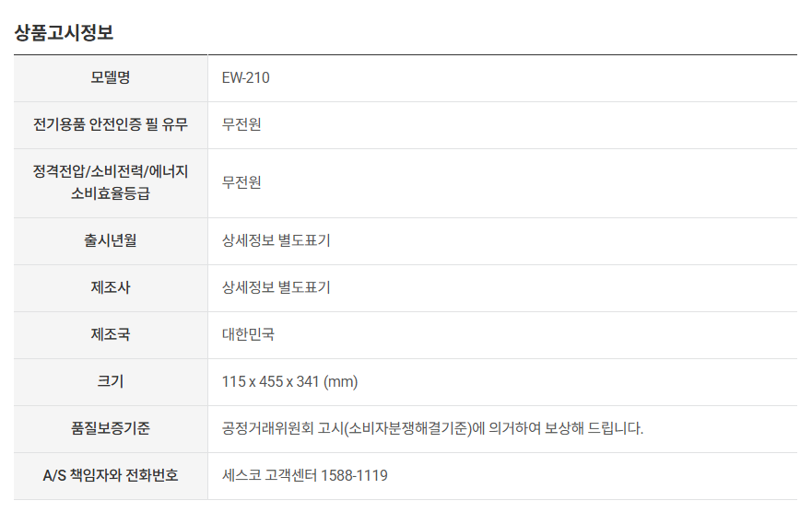Image resolution: width=812 pixels, height=524 pixels.
Task: Click the 1588-1119 phone number
Action: coord(354,475)
